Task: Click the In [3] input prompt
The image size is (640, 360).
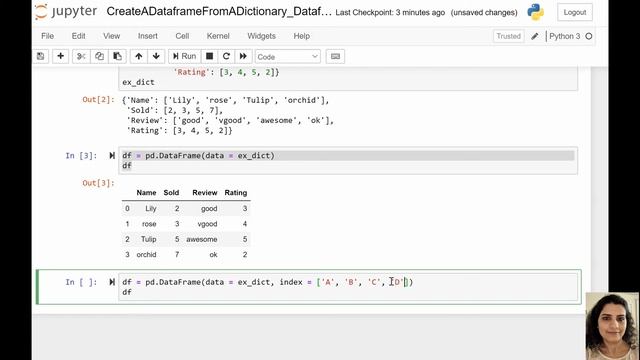Action: click(x=81, y=156)
